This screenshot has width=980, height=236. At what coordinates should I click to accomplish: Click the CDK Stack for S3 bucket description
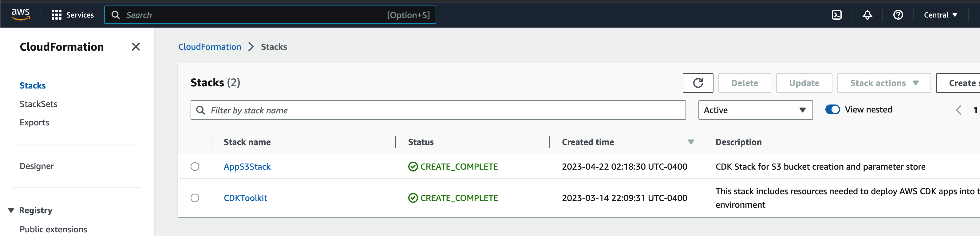click(x=820, y=167)
